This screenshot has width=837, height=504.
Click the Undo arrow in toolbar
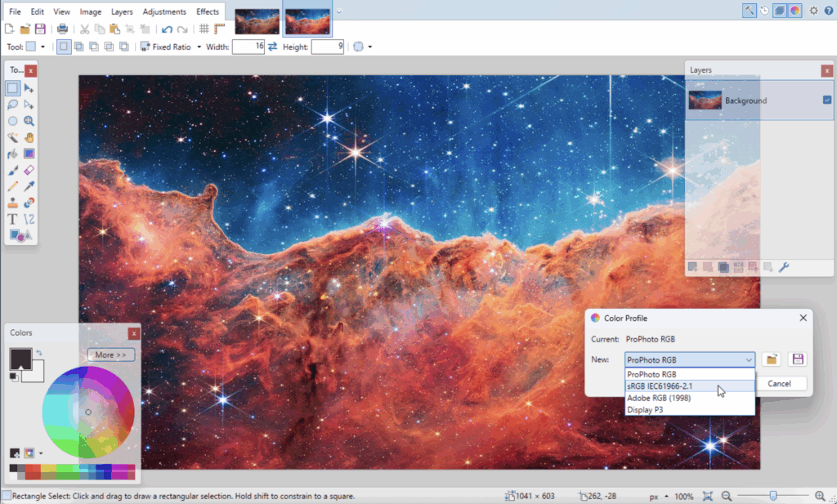167,29
